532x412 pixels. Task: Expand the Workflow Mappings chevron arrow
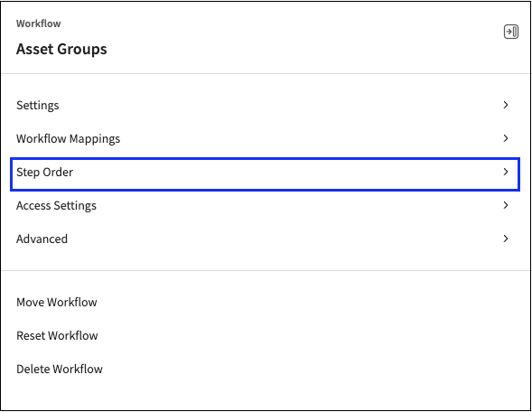506,138
